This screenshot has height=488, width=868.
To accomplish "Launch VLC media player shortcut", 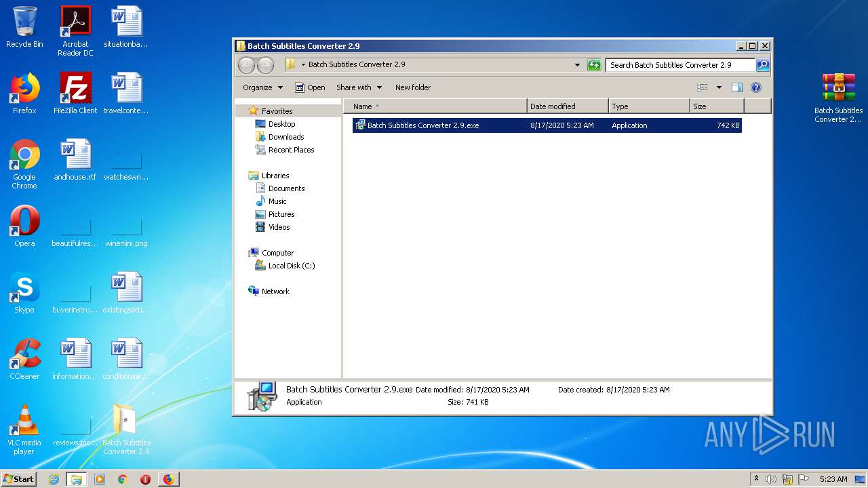I will [x=24, y=430].
